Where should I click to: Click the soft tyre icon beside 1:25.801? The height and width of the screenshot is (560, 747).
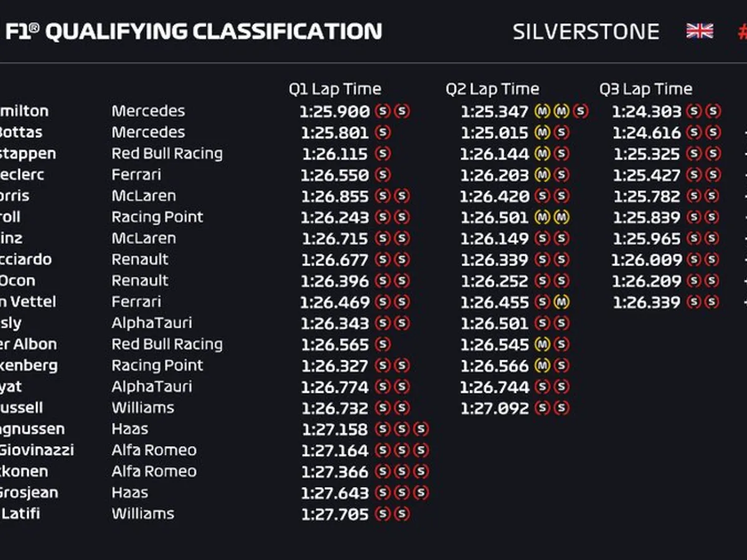[x=383, y=133]
